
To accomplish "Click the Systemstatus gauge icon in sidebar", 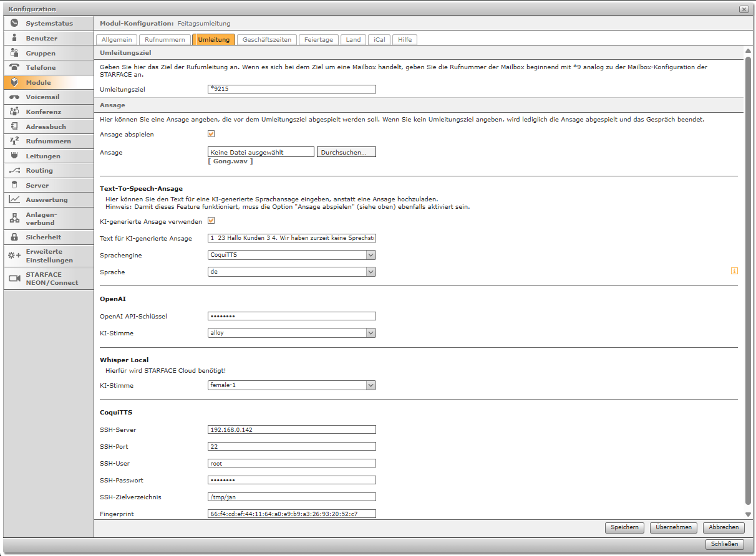I will 14,23.
